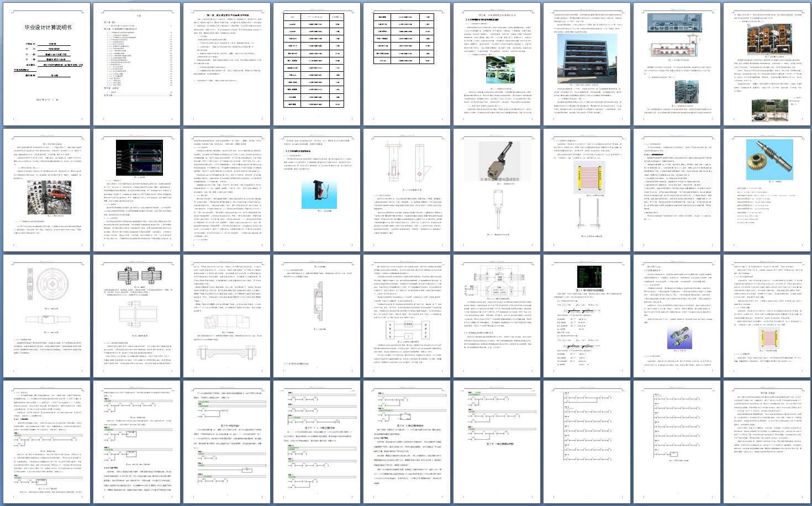Screen dimensions: 812x506
Task: Select the page with two bracket line drawings at top
Action: (x=407, y=190)
